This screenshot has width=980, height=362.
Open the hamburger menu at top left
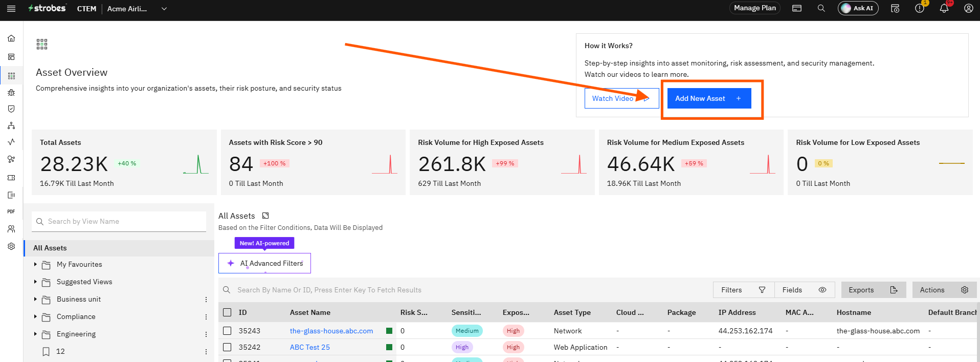pos(11,8)
